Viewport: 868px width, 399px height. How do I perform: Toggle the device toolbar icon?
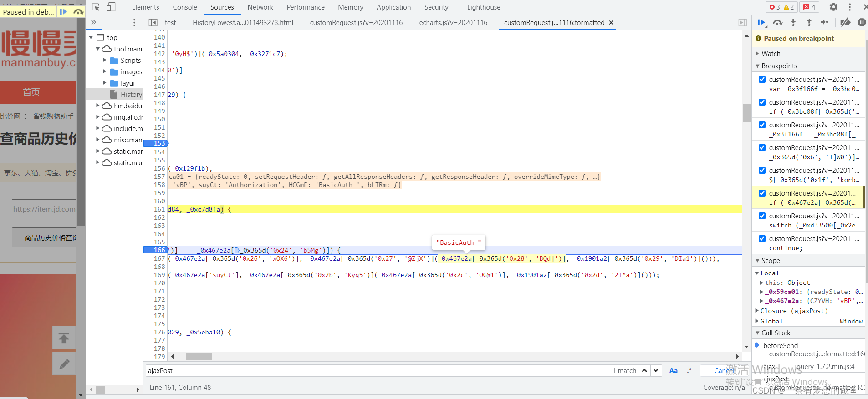click(111, 7)
